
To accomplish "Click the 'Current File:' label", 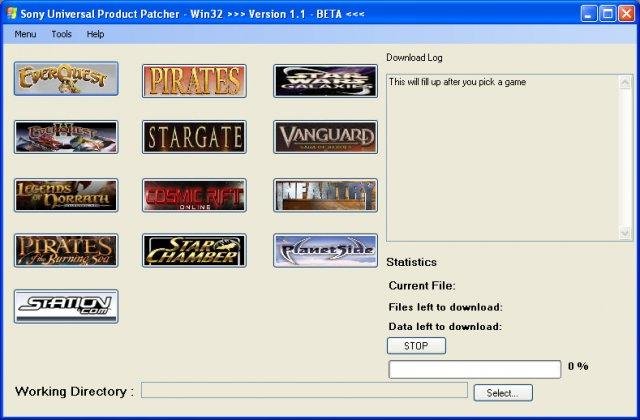I will (x=422, y=286).
